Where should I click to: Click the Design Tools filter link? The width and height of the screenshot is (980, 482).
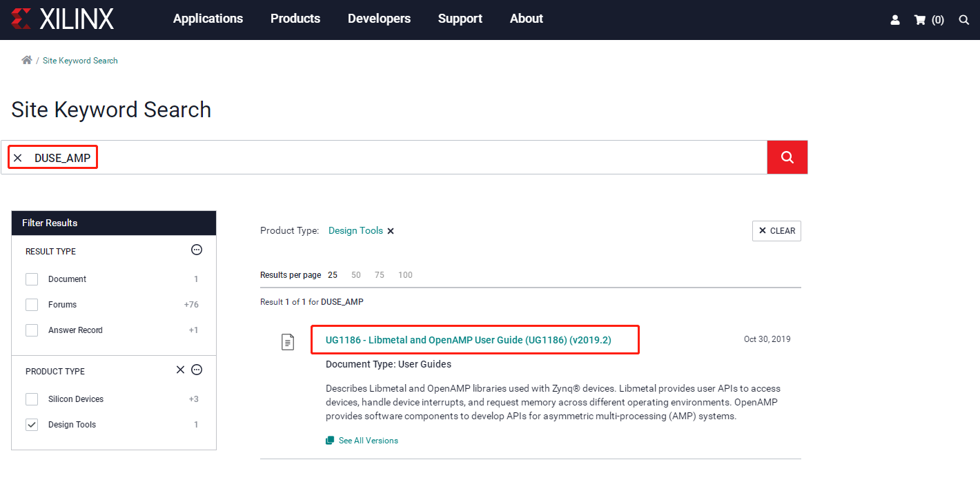[355, 231]
